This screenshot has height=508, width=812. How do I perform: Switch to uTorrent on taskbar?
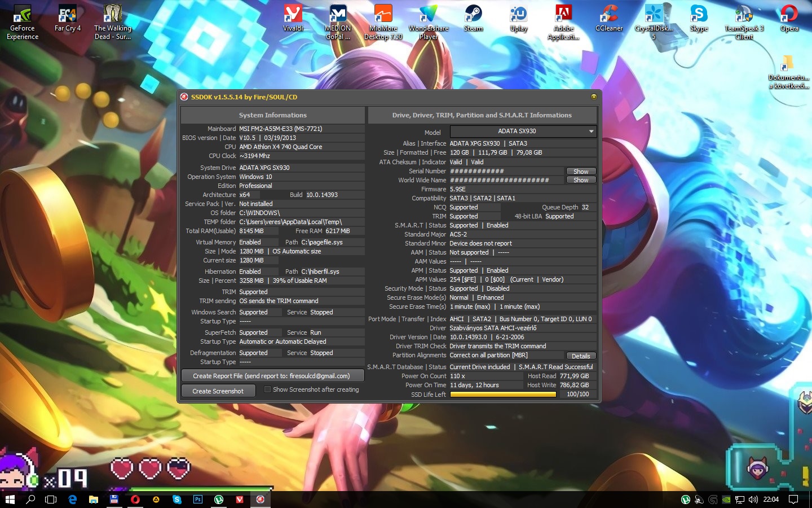point(218,500)
